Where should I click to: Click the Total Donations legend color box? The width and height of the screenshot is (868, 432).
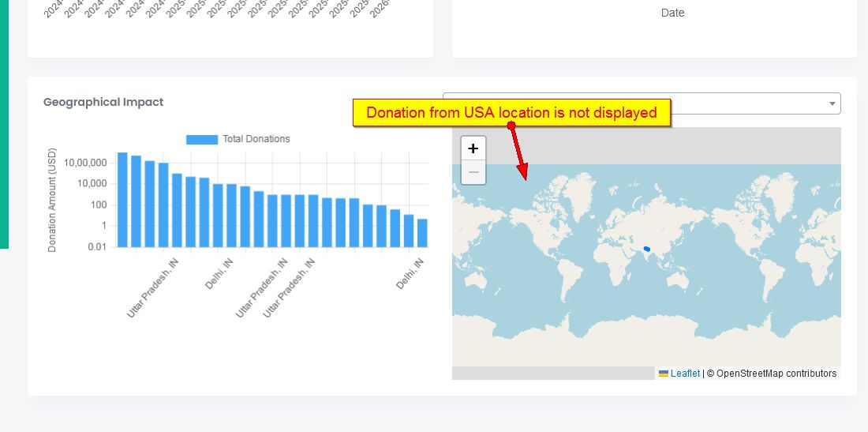click(202, 140)
